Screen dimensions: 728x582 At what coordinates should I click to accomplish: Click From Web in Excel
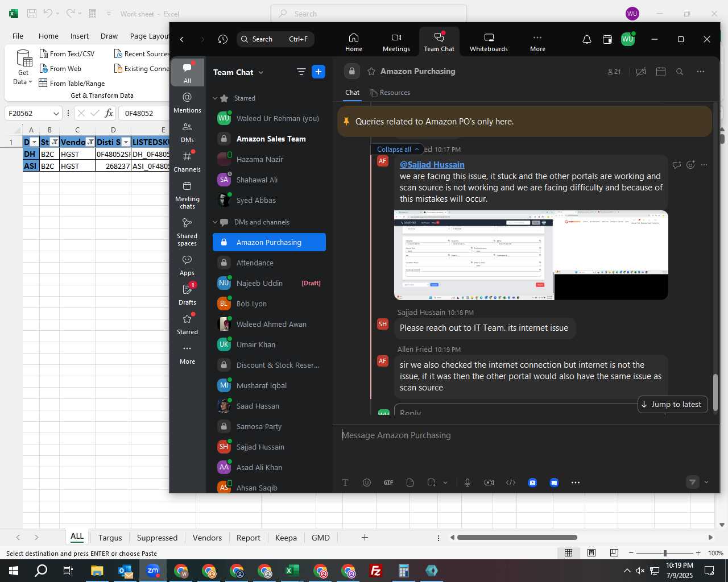[60, 68]
